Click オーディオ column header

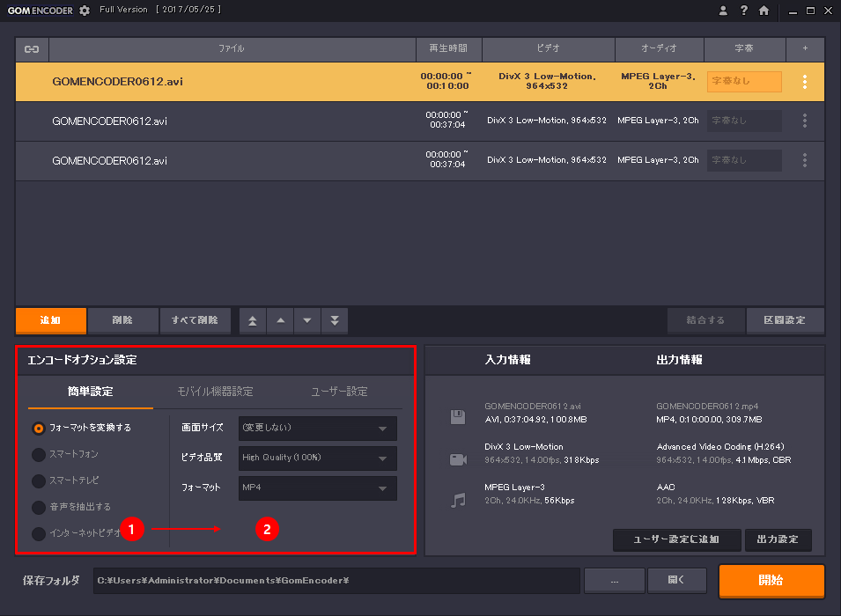pos(660,48)
